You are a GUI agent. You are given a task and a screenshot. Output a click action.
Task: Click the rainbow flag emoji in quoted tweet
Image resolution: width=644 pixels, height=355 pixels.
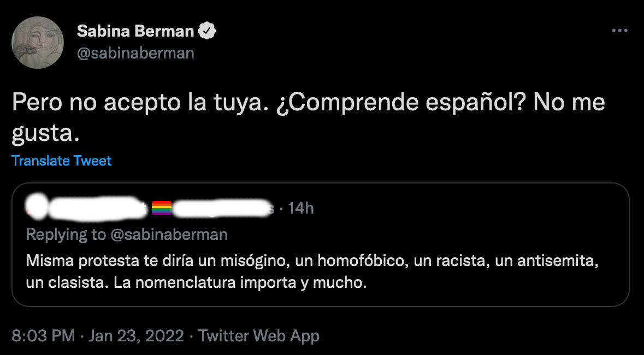click(162, 208)
